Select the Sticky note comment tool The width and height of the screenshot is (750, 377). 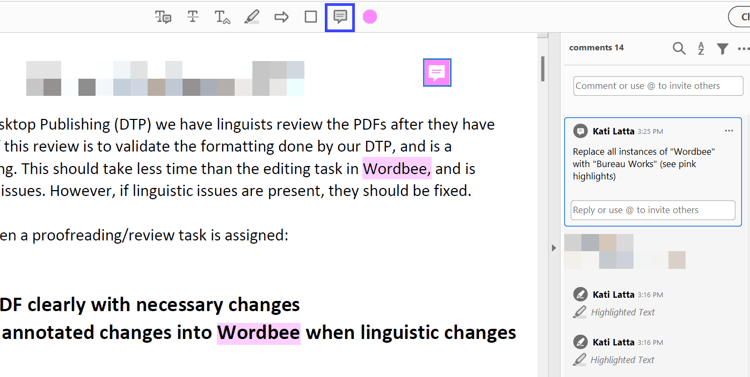tap(340, 17)
